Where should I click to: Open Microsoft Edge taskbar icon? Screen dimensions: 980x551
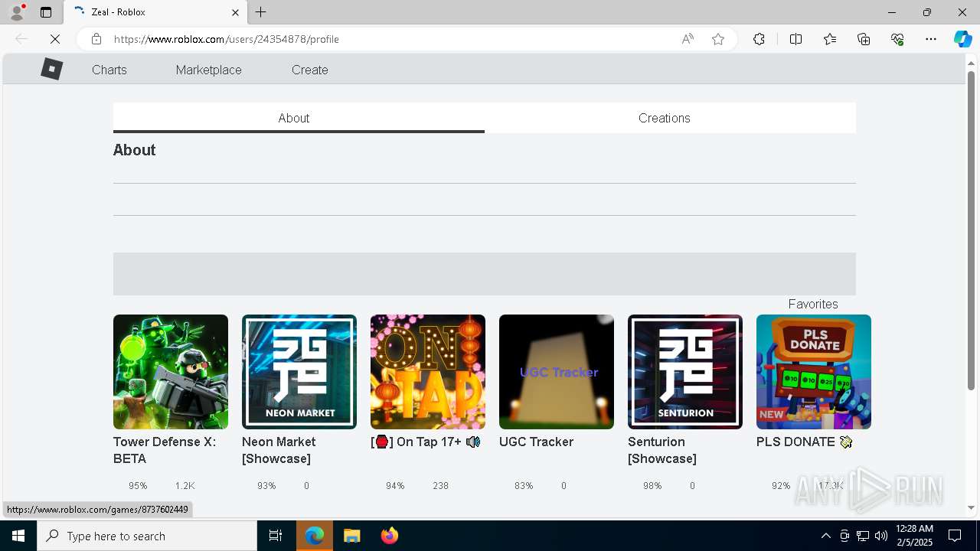pyautogui.click(x=315, y=536)
